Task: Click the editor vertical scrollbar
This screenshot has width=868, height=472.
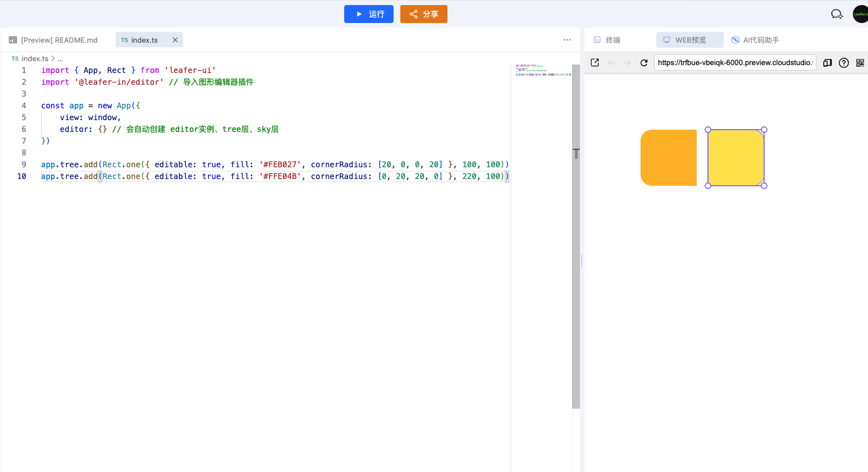Action: coord(576,236)
